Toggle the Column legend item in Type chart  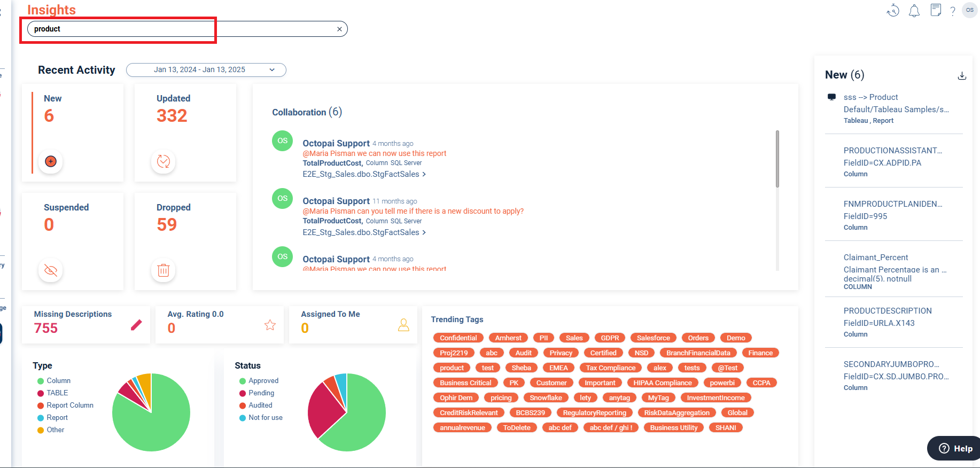click(x=58, y=381)
